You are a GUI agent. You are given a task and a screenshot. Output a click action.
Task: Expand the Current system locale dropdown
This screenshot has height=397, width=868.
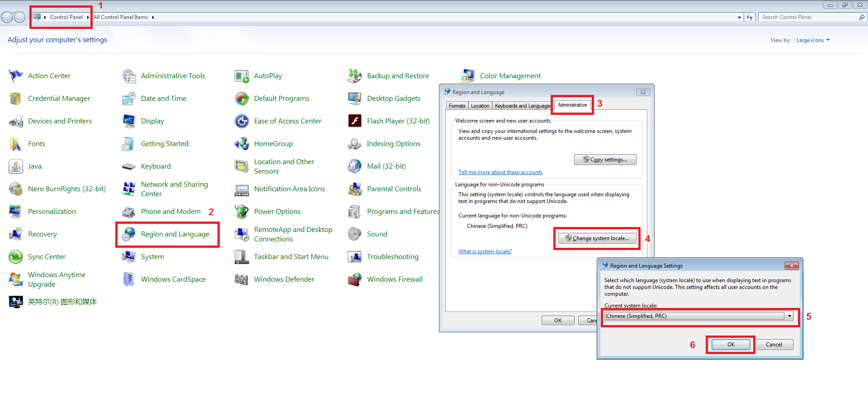[x=789, y=316]
